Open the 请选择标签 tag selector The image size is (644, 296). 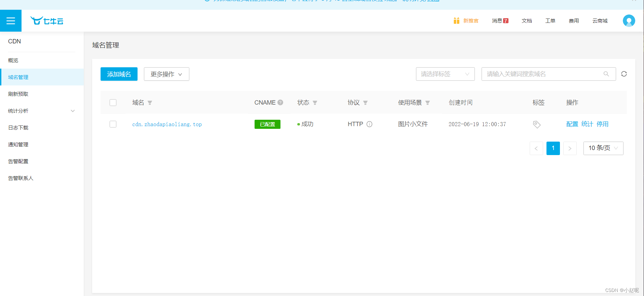point(445,74)
